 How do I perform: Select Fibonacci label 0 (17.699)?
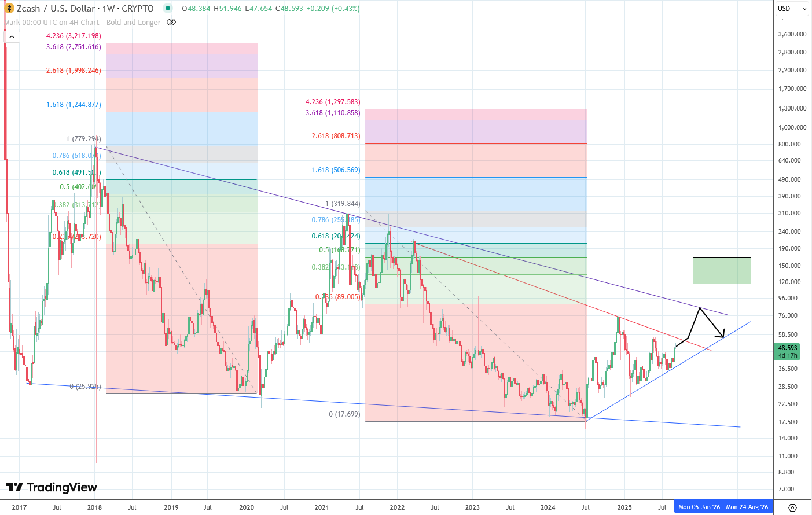(344, 414)
